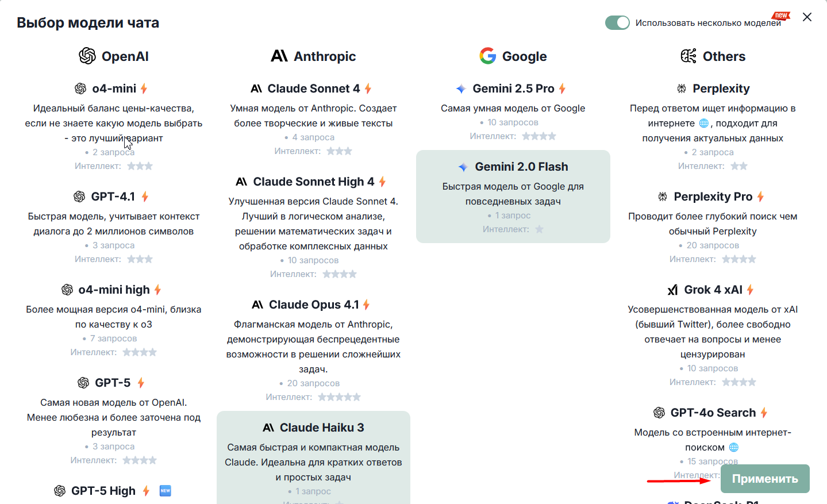The height and width of the screenshot is (504, 827).
Task: Click the Google logo in column header
Action: point(488,56)
